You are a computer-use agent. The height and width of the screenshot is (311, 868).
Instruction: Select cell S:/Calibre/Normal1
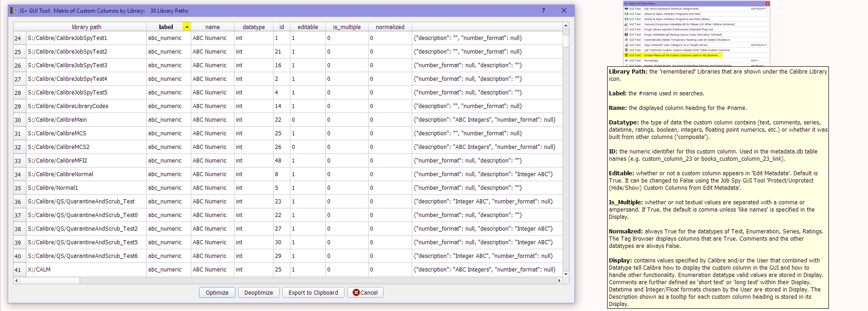pos(86,188)
